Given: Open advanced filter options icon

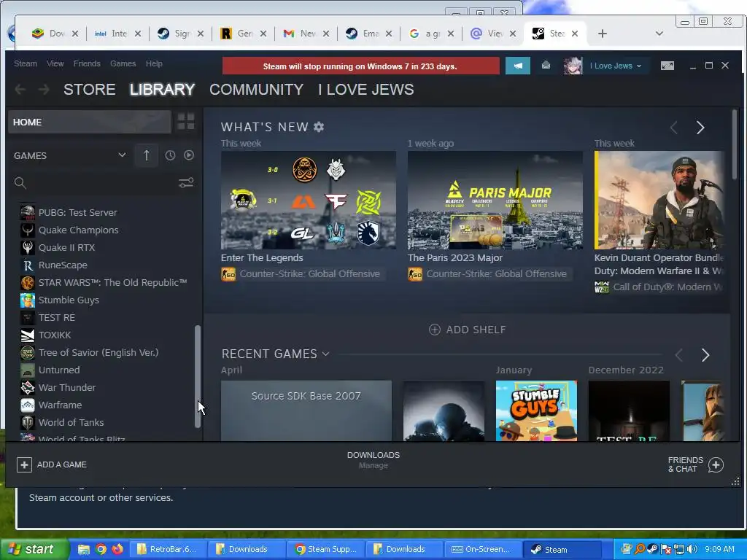Looking at the screenshot, I should tap(186, 183).
